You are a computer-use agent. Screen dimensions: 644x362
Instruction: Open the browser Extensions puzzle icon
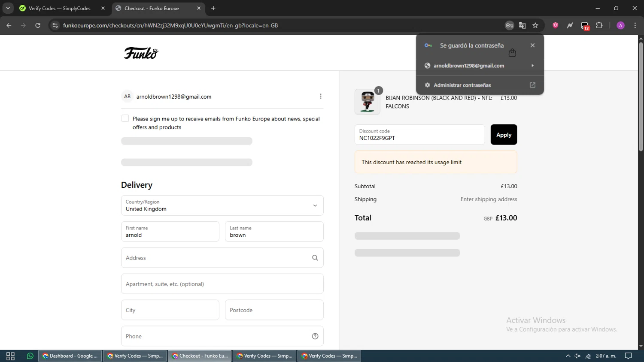coord(599,26)
